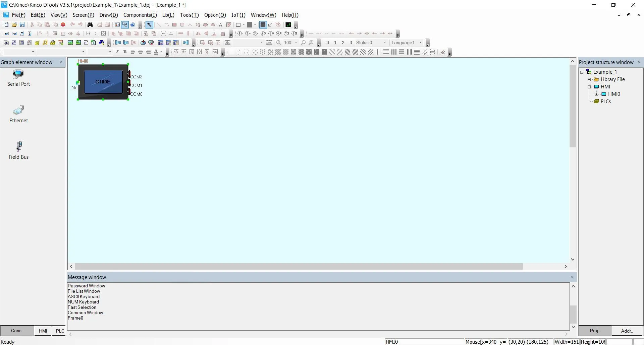The image size is (644, 345).
Task: Open the Status 0 dropdown
Action: pos(385,43)
